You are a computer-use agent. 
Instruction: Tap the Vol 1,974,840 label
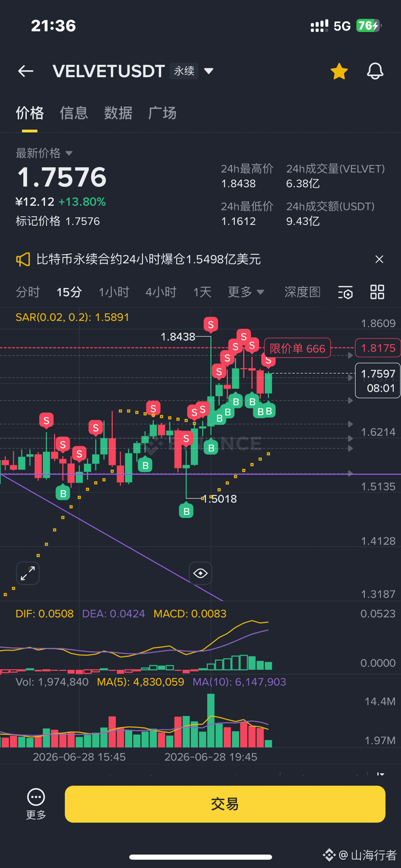click(52, 682)
